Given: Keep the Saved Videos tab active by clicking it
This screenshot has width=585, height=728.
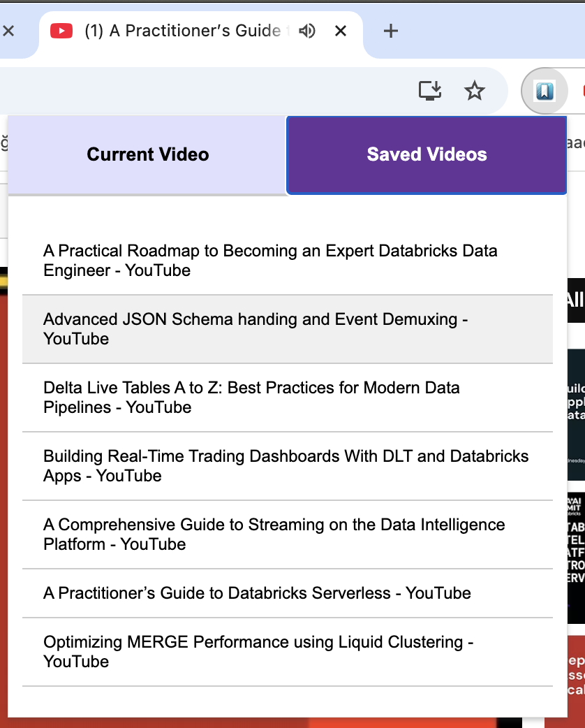Looking at the screenshot, I should [x=426, y=154].
